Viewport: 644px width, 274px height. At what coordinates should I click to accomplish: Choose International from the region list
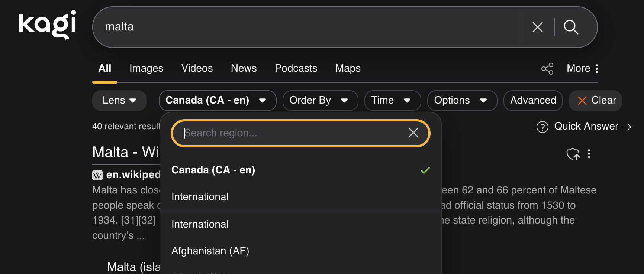coord(200,196)
